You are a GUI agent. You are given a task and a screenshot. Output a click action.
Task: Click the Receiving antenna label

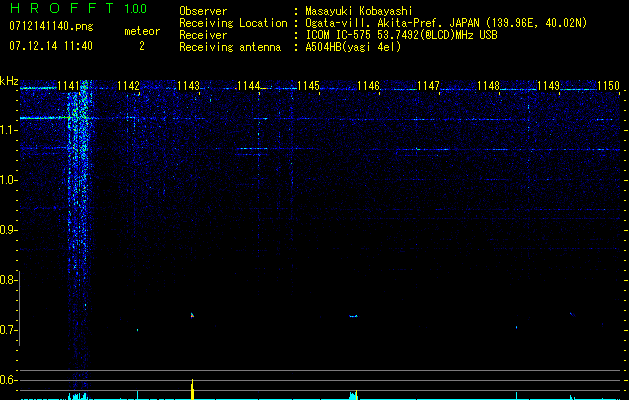click(230, 47)
